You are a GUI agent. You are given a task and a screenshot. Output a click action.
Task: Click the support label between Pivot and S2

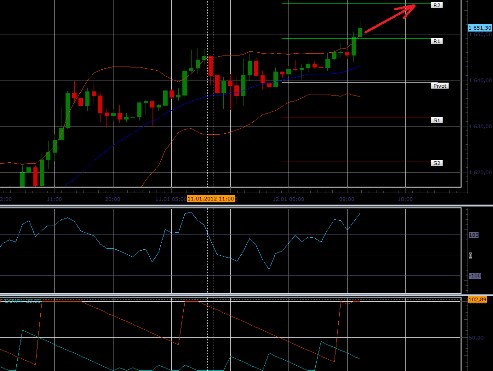[437, 120]
